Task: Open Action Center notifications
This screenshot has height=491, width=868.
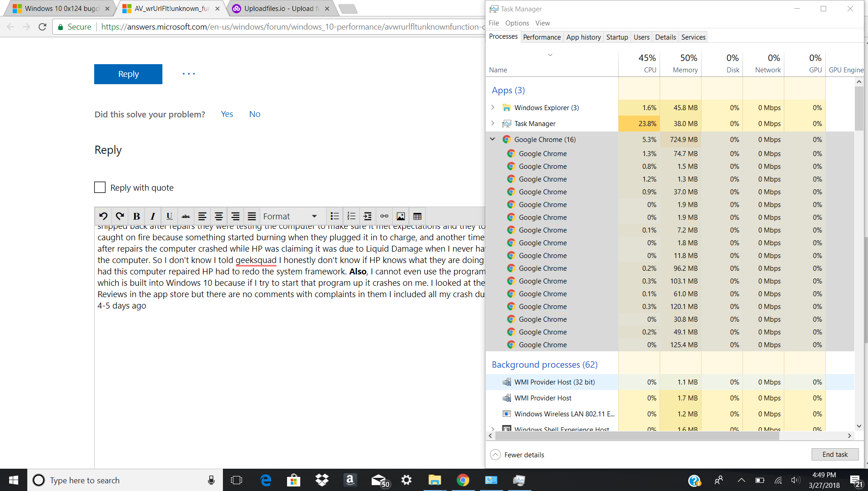Action: pyautogui.click(x=855, y=480)
